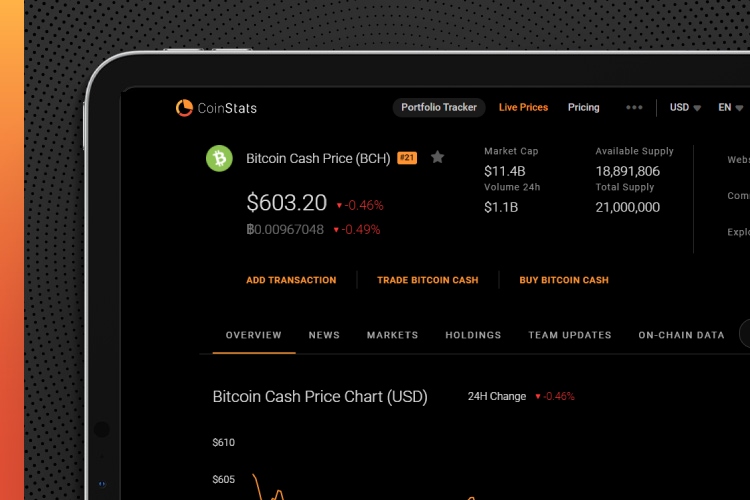Image resolution: width=750 pixels, height=500 pixels.
Task: Switch to the OVERVIEW tab
Action: click(x=254, y=335)
